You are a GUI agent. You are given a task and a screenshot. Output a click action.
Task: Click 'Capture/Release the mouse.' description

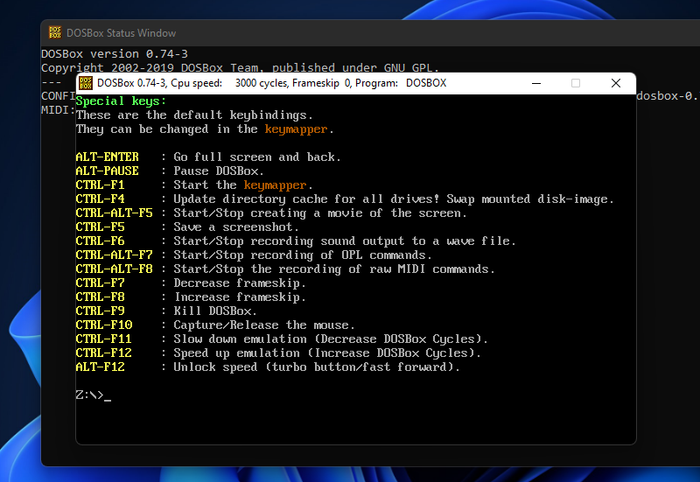(264, 325)
